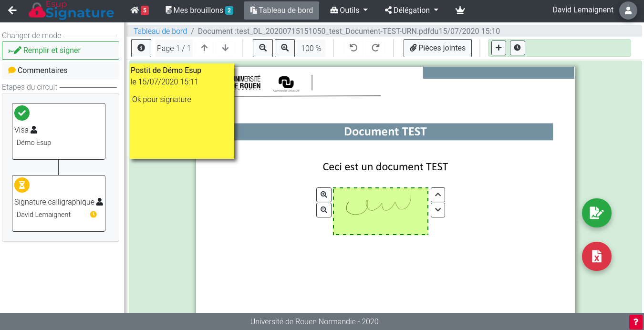Open home page with 5 notifications

(x=139, y=10)
